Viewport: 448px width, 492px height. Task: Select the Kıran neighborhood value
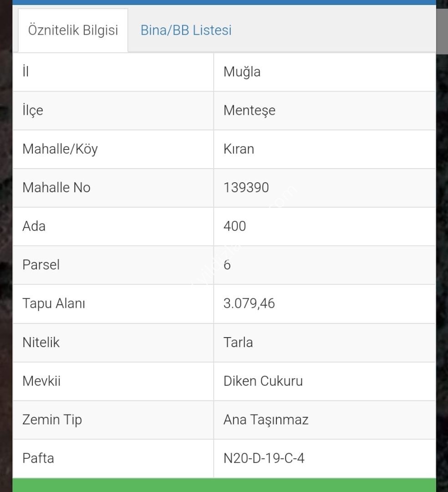pos(239,149)
